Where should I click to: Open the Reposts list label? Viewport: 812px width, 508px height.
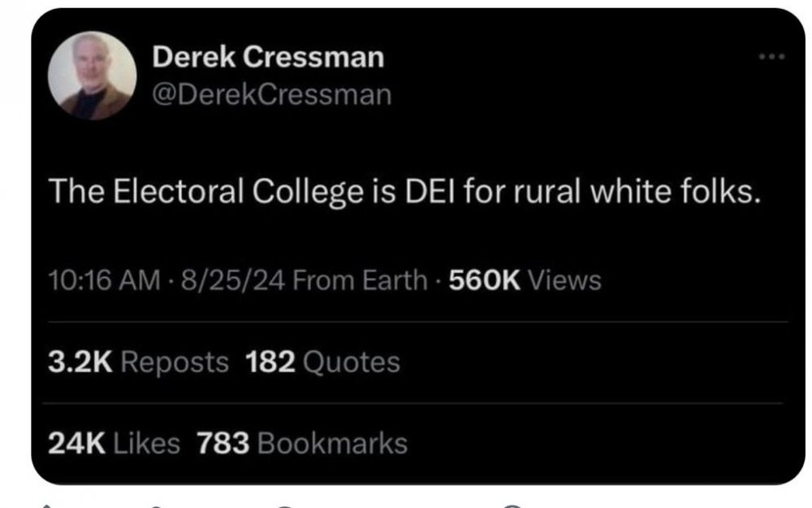pyautogui.click(x=174, y=361)
